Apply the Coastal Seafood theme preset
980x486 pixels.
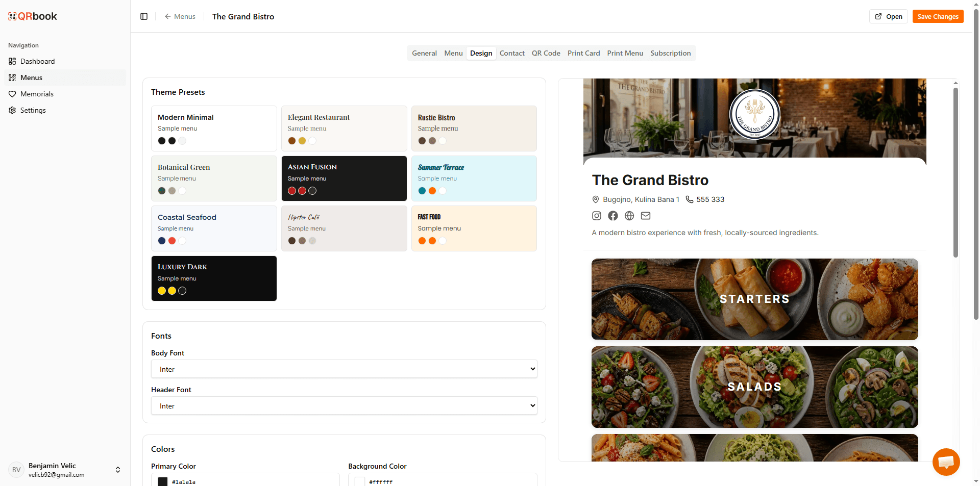coord(214,228)
